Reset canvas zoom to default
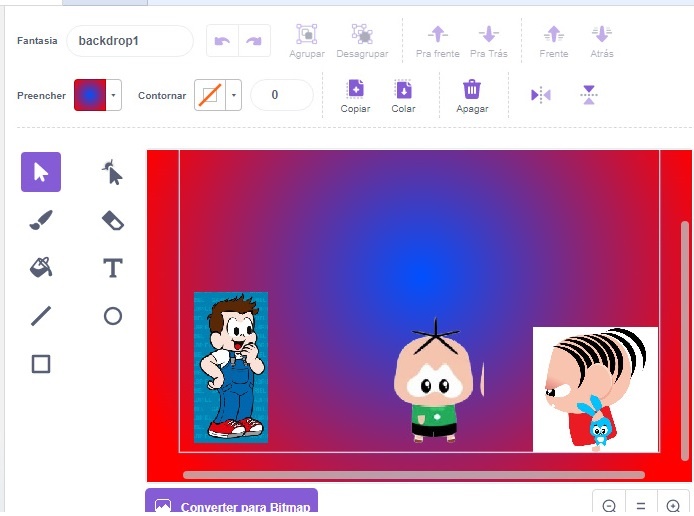This screenshot has width=694, height=516. [641, 505]
